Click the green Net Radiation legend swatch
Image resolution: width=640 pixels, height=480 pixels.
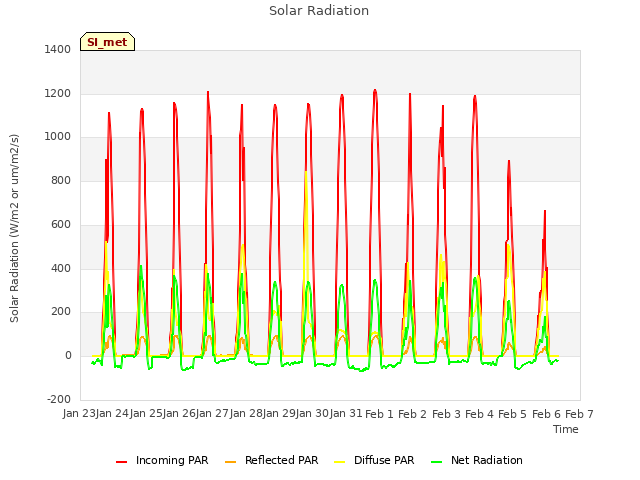click(437, 462)
